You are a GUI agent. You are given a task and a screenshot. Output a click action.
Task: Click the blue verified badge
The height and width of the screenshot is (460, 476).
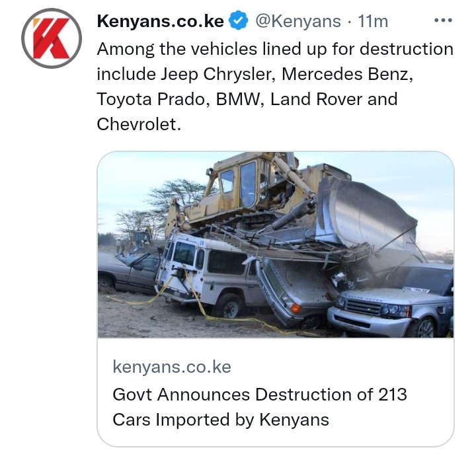[x=238, y=20]
